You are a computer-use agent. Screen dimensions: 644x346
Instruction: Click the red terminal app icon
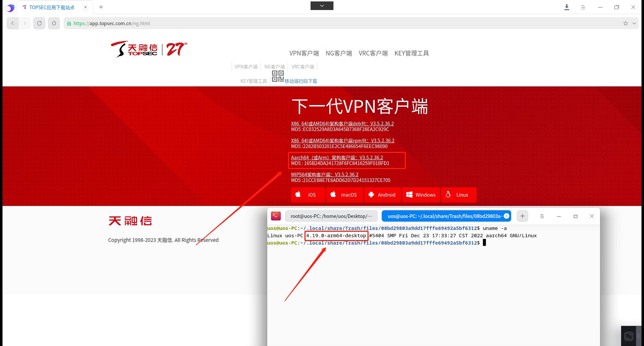276,216
